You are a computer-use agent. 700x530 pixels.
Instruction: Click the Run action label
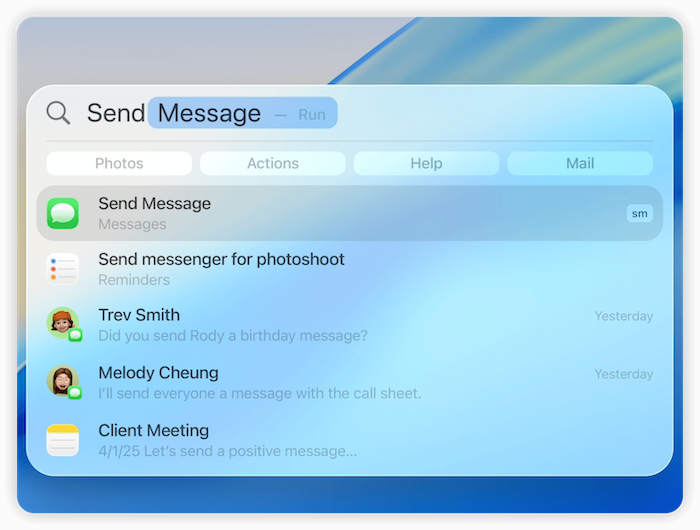tap(312, 114)
